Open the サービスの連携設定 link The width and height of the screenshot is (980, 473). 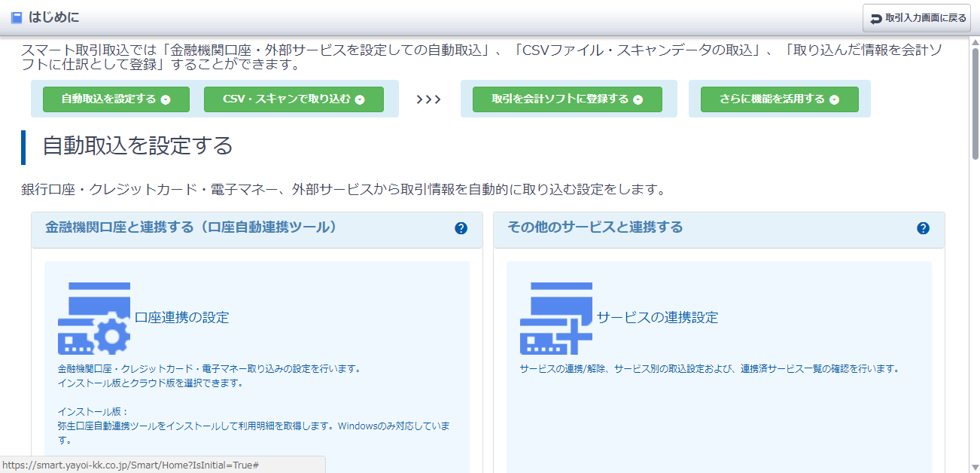(657, 318)
